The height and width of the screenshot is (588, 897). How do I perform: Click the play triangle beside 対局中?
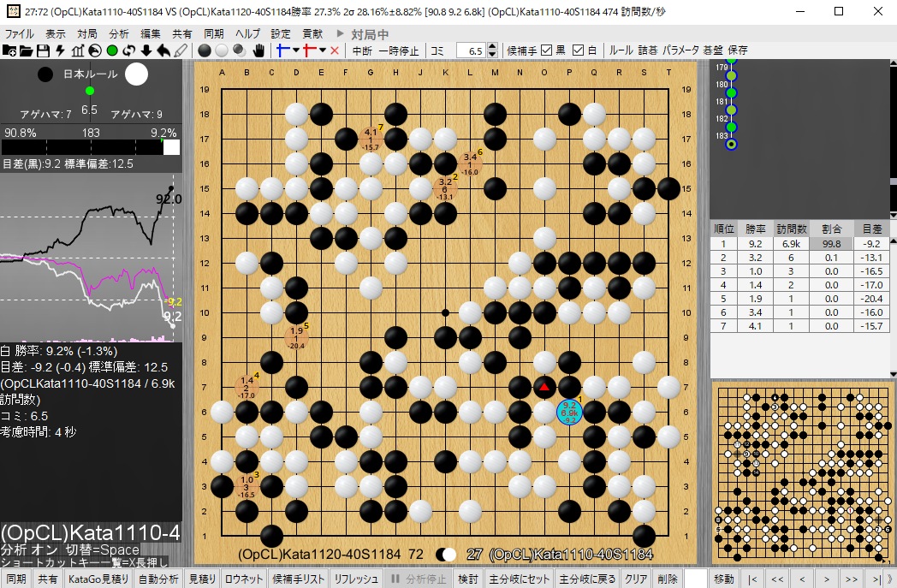point(341,33)
